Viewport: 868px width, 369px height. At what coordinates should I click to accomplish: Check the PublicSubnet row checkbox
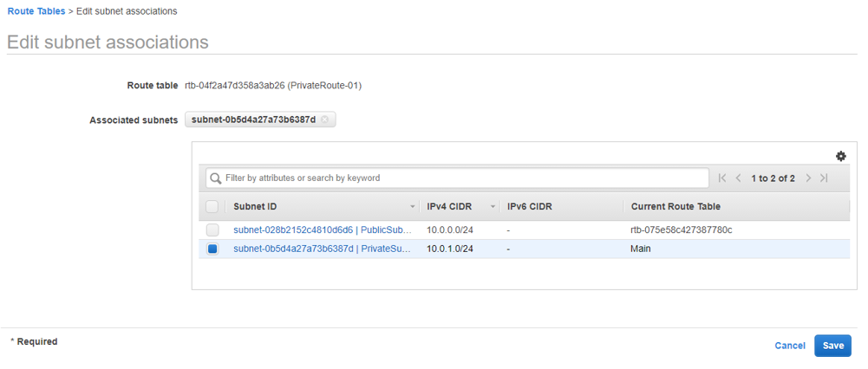212,230
